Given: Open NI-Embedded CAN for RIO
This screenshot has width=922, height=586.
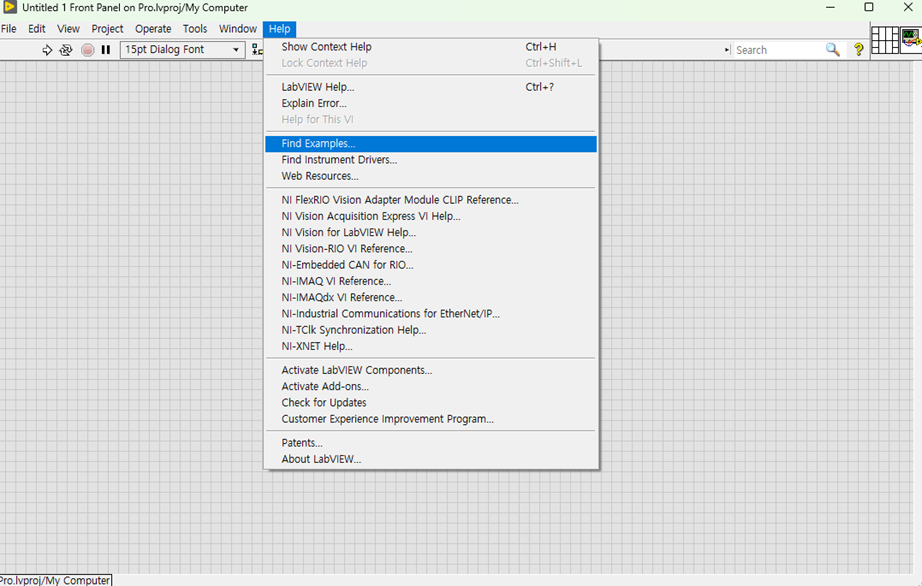Looking at the screenshot, I should [431, 265].
